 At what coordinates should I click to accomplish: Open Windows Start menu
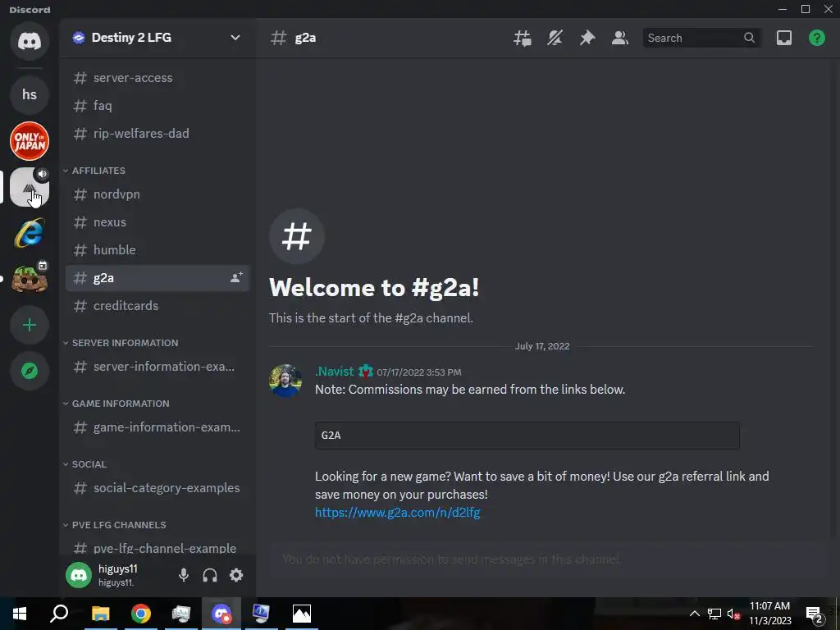[x=20, y=614]
